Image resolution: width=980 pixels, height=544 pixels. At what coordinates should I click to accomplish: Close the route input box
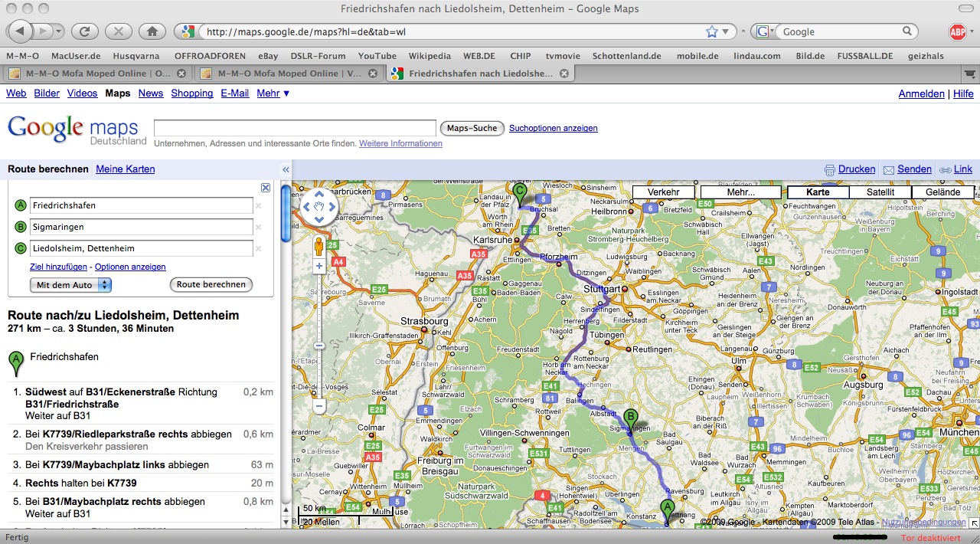[x=266, y=188]
